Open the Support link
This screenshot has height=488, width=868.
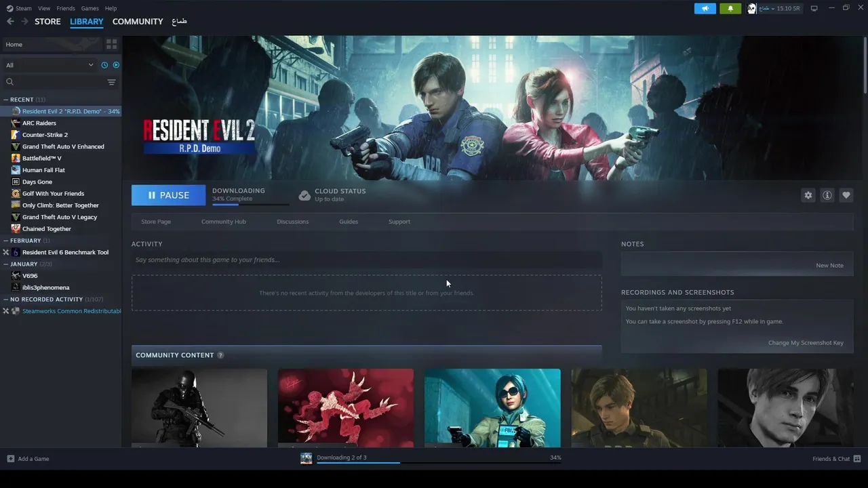[399, 222]
